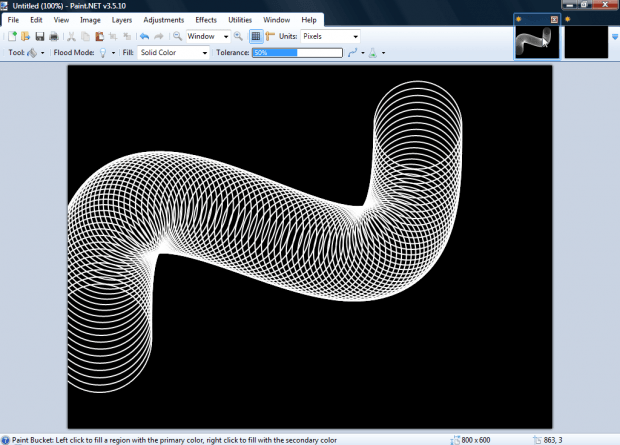Open the zoom level Window dropdown

coord(208,36)
